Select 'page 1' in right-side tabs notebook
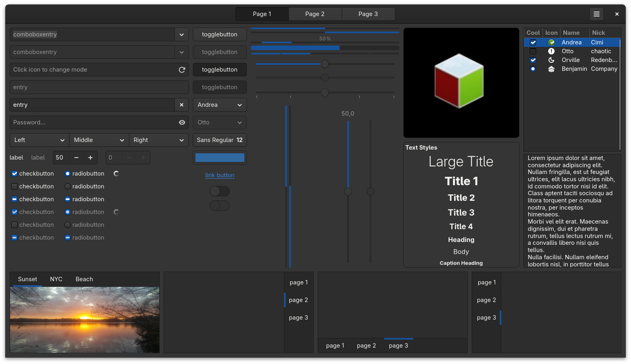Image resolution: width=631 pixels, height=364 pixels. click(x=299, y=282)
